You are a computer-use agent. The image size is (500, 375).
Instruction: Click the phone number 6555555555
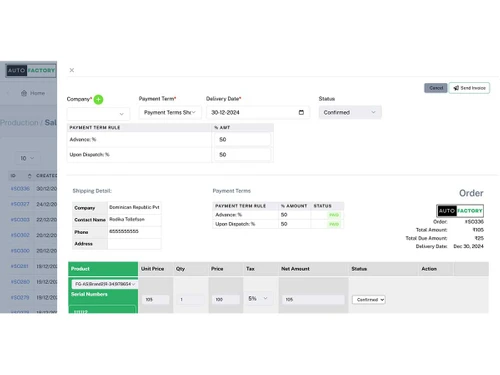click(124, 231)
